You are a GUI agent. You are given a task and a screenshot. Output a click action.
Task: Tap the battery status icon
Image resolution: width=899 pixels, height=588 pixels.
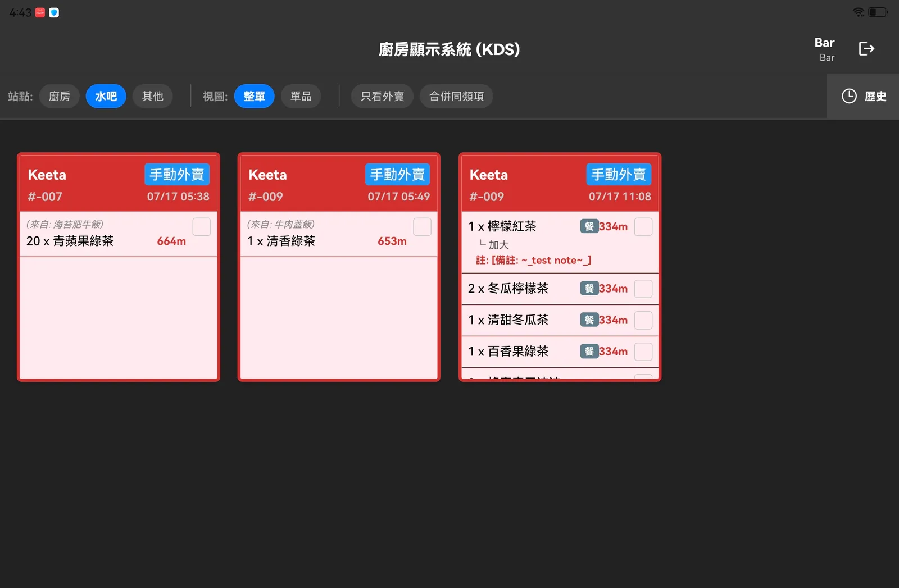[x=878, y=12]
